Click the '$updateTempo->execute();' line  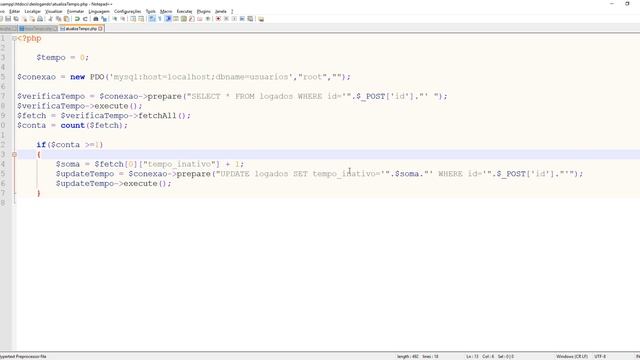pyautogui.click(x=113, y=184)
